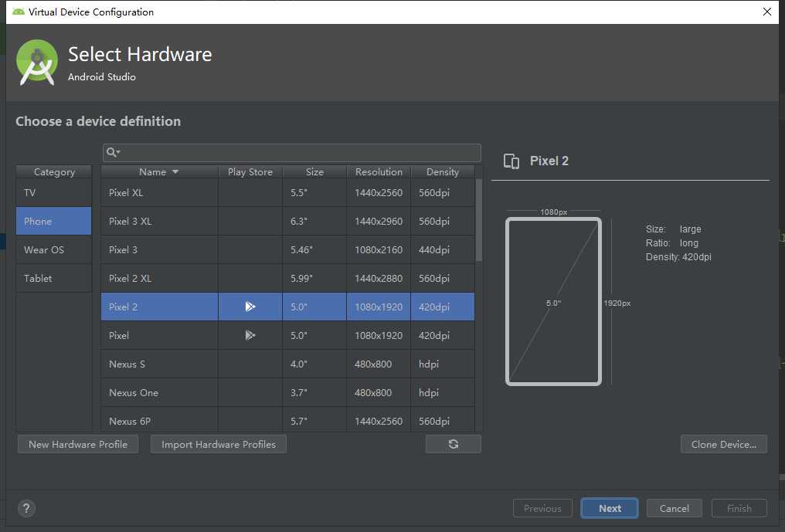Open the search options dropdown arrow
Image resolution: width=785 pixels, height=532 pixels.
pos(119,153)
